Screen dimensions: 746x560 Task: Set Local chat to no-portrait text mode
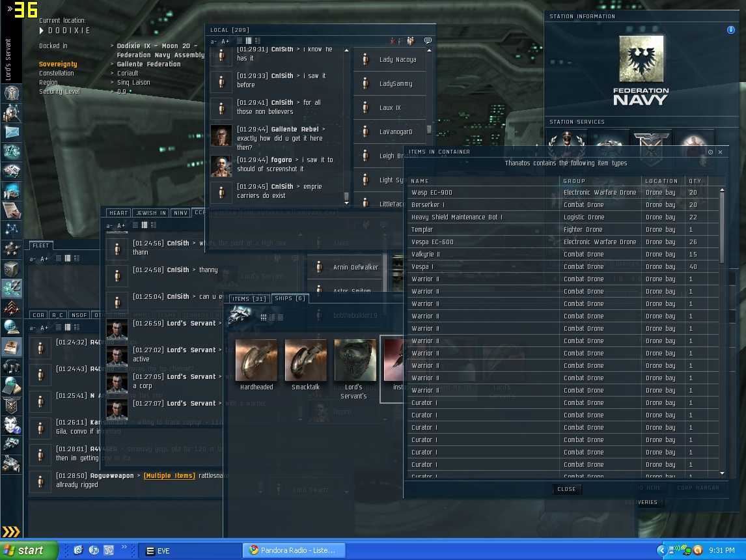tap(240, 41)
